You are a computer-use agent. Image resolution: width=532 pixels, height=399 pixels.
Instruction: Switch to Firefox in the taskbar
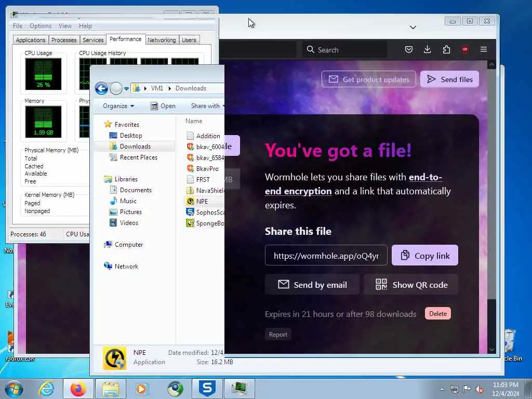click(x=78, y=389)
